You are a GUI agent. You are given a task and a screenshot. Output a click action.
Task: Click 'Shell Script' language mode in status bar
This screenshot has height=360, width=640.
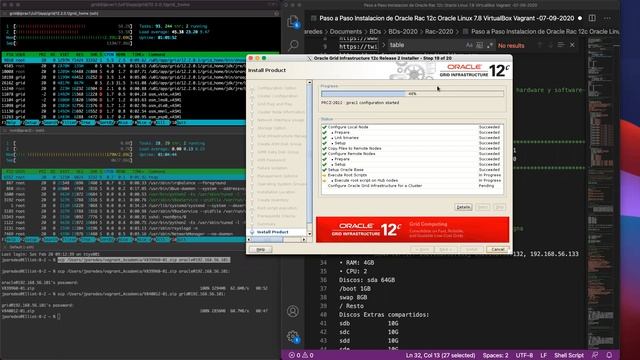click(569, 356)
